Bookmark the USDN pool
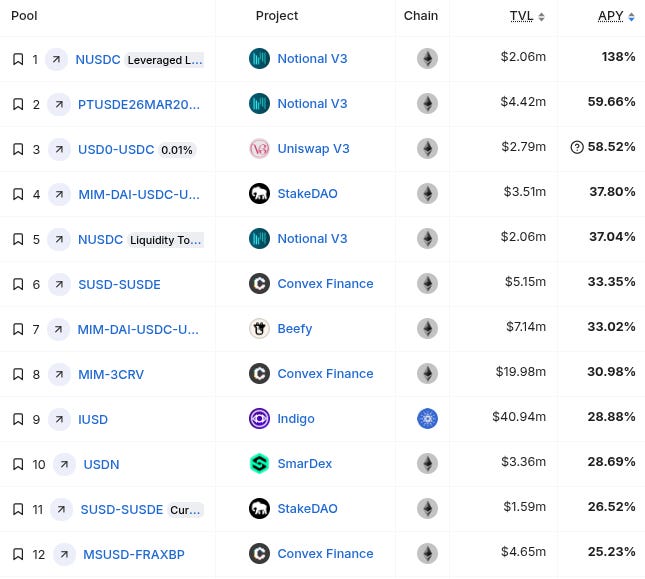Image resolution: width=645 pixels, height=579 pixels. [x=18, y=464]
